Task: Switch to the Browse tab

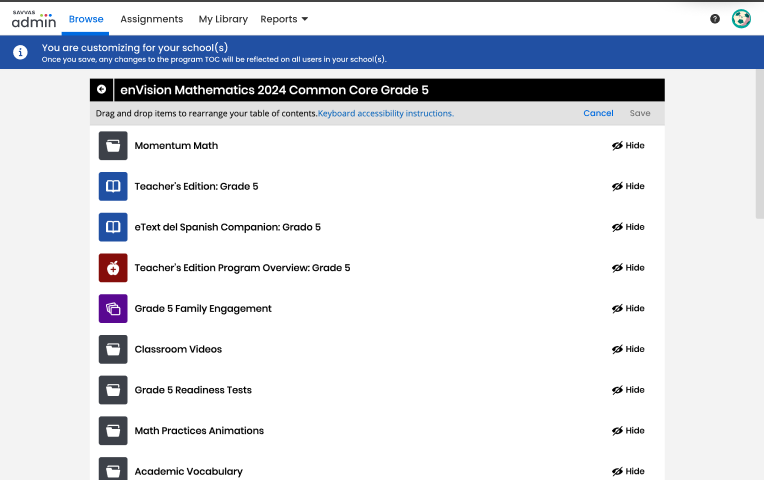Action: point(86,19)
